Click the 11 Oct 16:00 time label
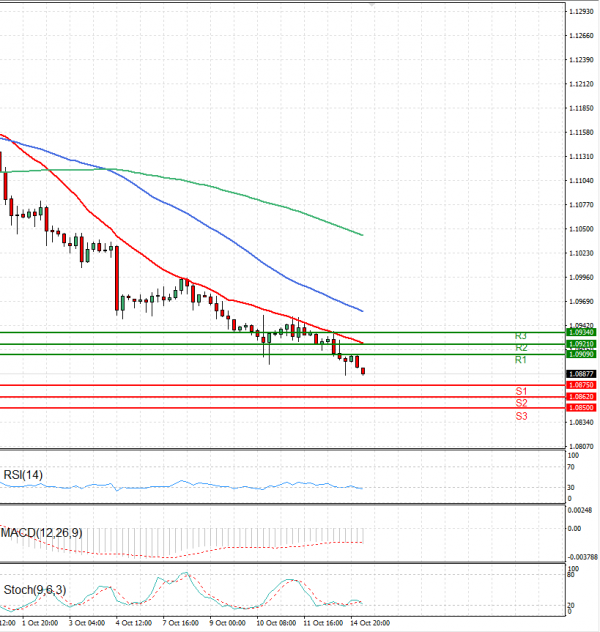 (323, 623)
